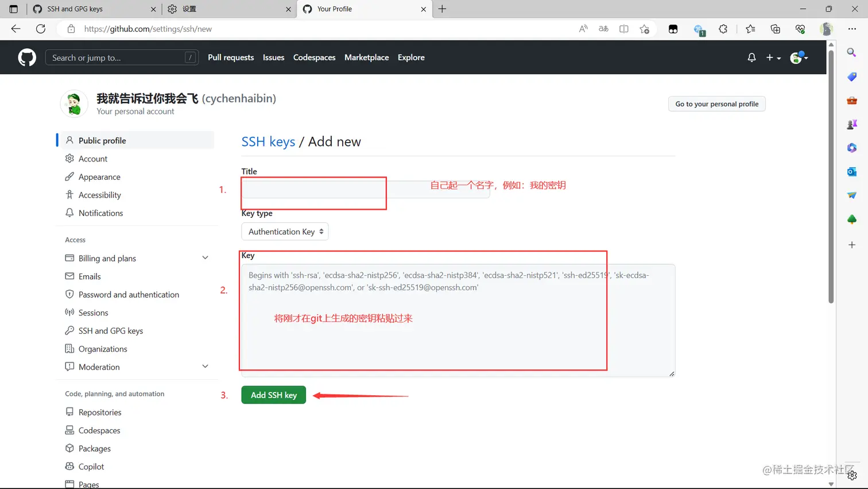The height and width of the screenshot is (489, 868).
Task: Open Issues in the header
Action: [273, 57]
